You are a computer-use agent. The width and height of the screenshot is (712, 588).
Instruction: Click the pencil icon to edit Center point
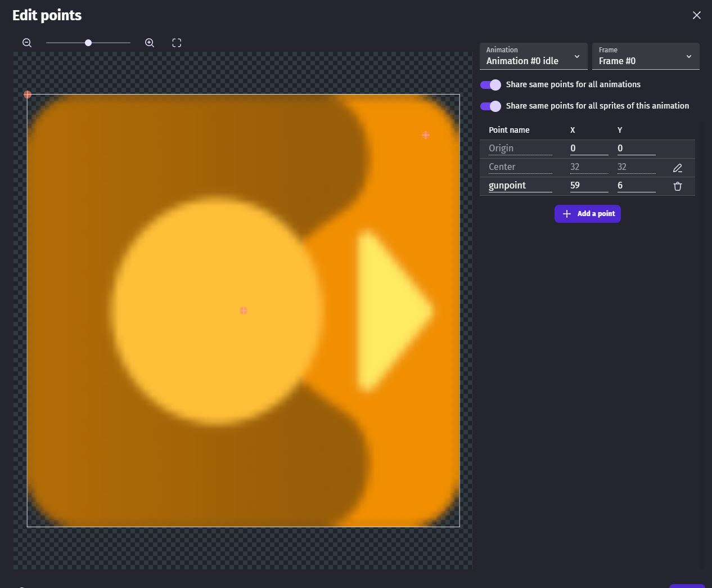[678, 168]
